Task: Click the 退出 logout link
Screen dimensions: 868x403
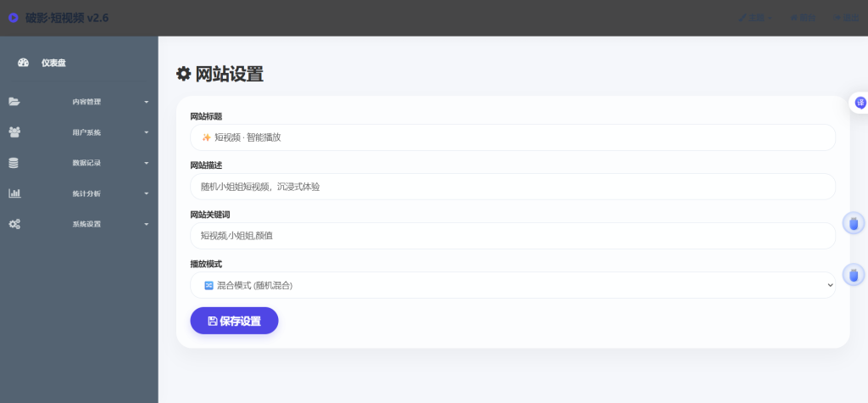Action: click(x=846, y=18)
